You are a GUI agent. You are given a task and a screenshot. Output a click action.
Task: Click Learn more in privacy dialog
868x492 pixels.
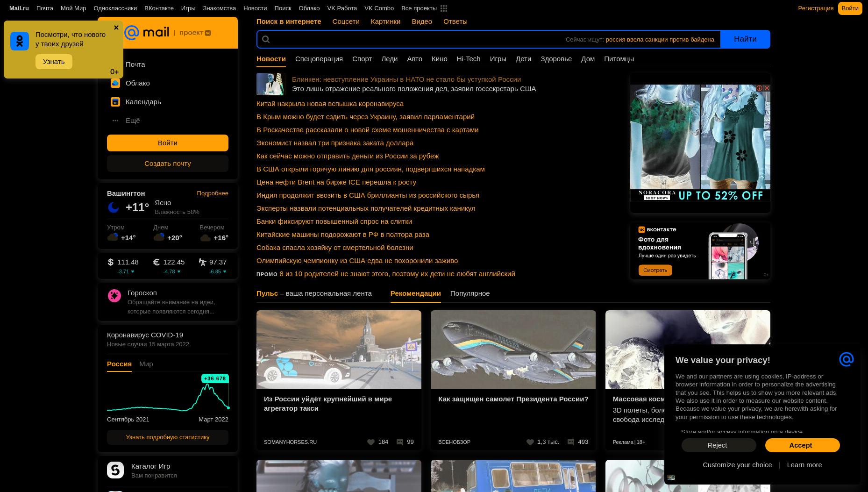click(804, 465)
